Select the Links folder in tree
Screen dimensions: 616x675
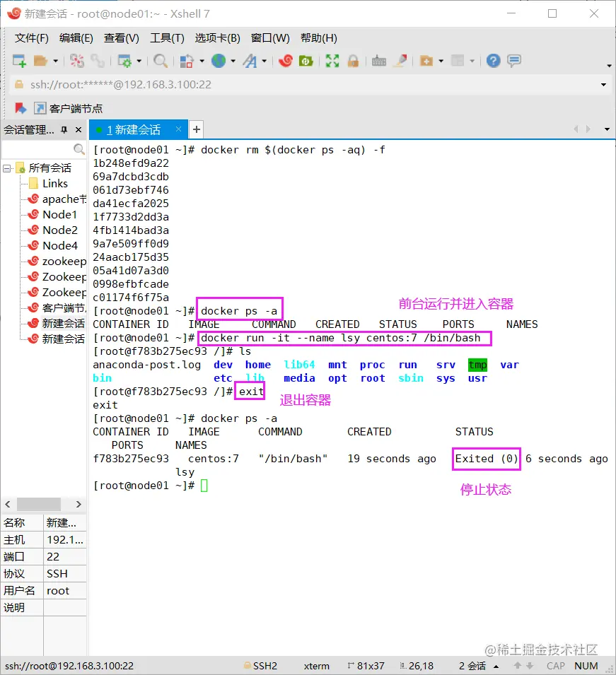tap(54, 184)
